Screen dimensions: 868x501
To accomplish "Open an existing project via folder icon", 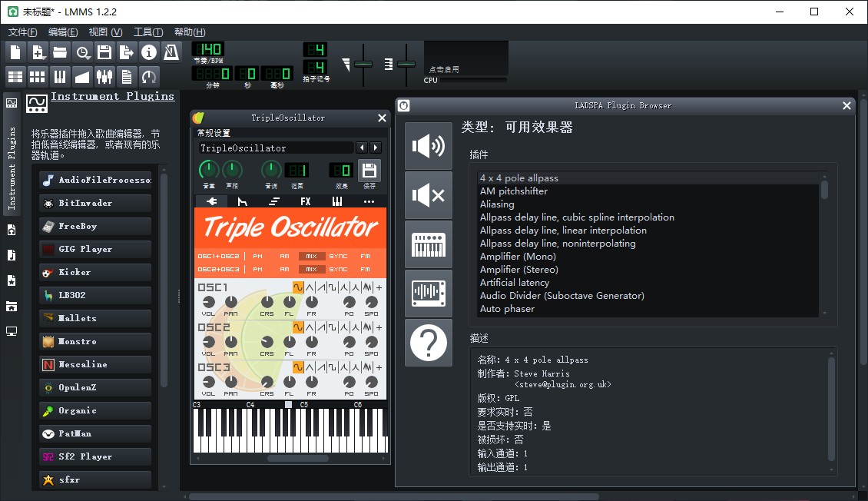I will pyautogui.click(x=60, y=52).
